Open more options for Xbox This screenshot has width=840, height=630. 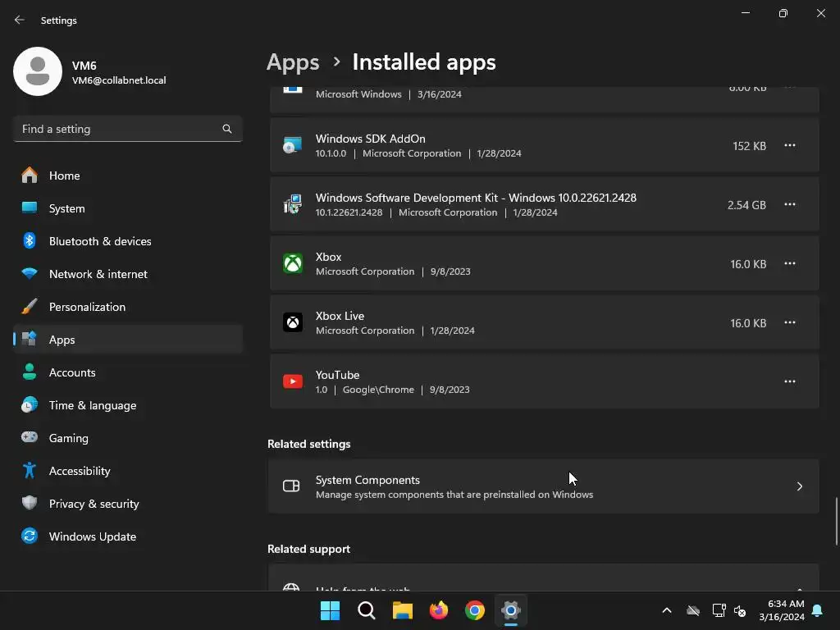790,263
